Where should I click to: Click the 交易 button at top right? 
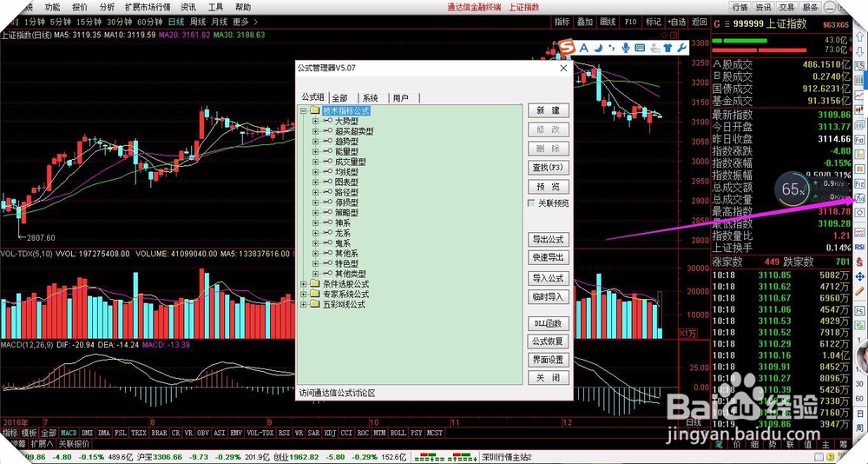click(x=786, y=7)
